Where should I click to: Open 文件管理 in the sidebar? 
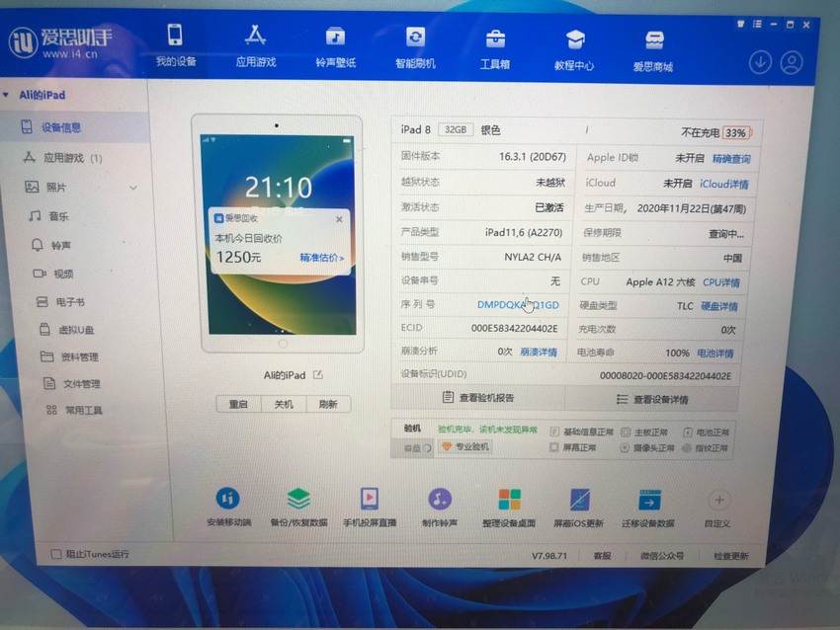coord(74,383)
